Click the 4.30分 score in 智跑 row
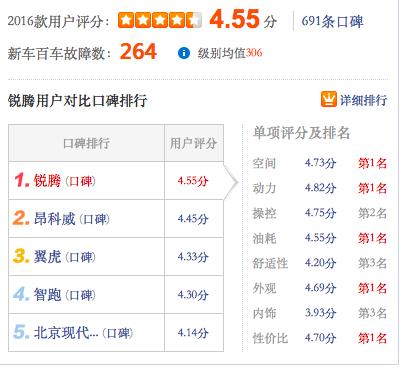 point(193,295)
